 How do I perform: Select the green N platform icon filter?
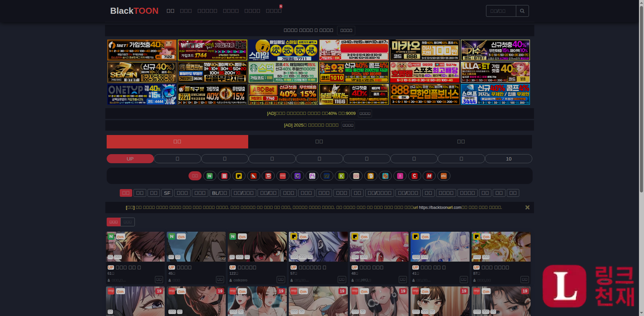click(x=210, y=176)
